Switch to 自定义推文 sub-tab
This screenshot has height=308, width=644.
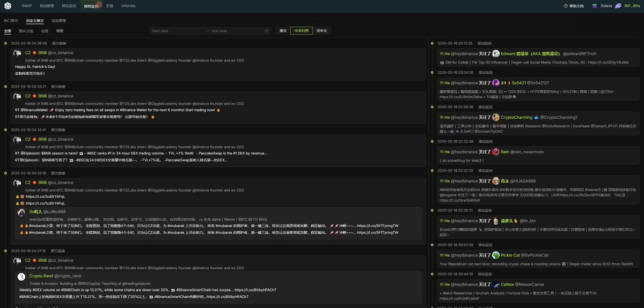[x=35, y=20]
